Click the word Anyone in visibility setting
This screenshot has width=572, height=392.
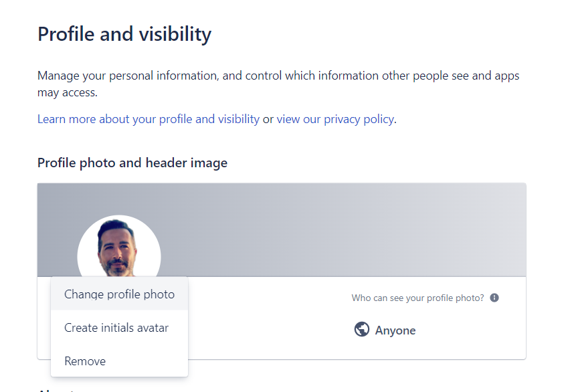pyautogui.click(x=395, y=330)
